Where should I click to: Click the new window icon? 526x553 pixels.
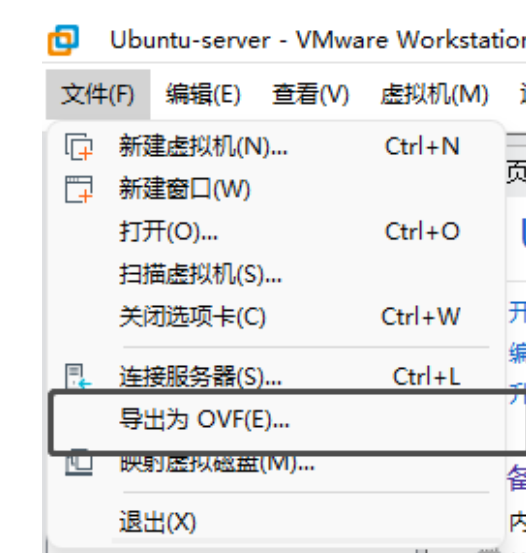coord(79,190)
